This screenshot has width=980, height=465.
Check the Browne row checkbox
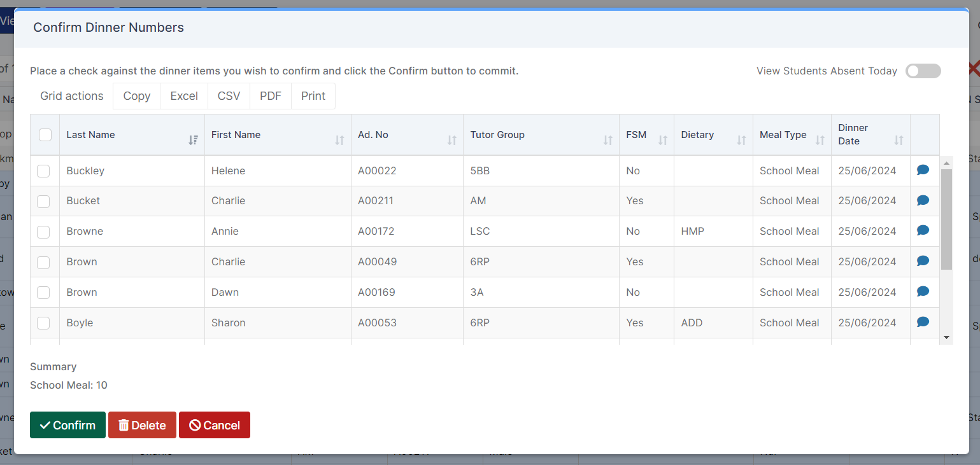click(x=43, y=232)
